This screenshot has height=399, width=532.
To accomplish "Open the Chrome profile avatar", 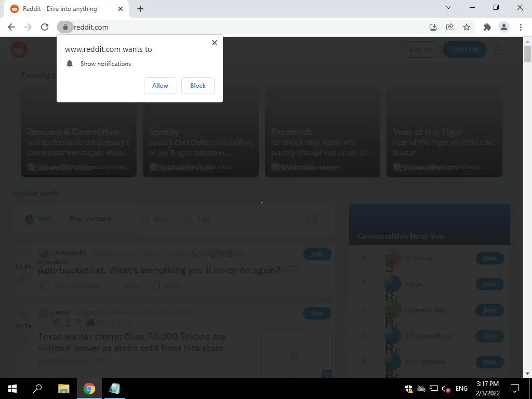I will [x=504, y=27].
